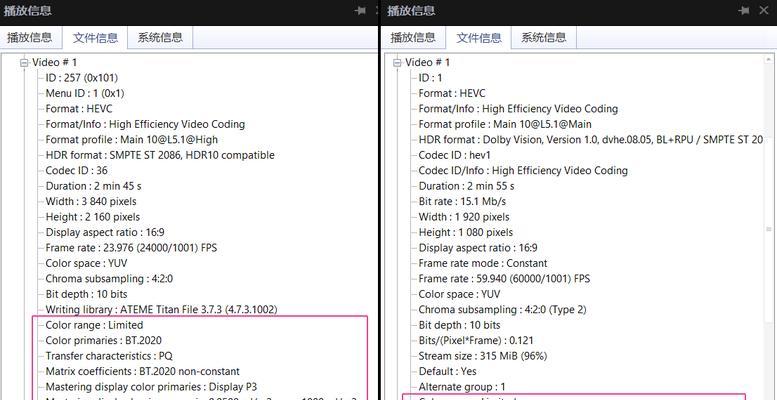Select 'Bit rate : 15.1 Mb/s' row
777x400 pixels.
(x=462, y=201)
